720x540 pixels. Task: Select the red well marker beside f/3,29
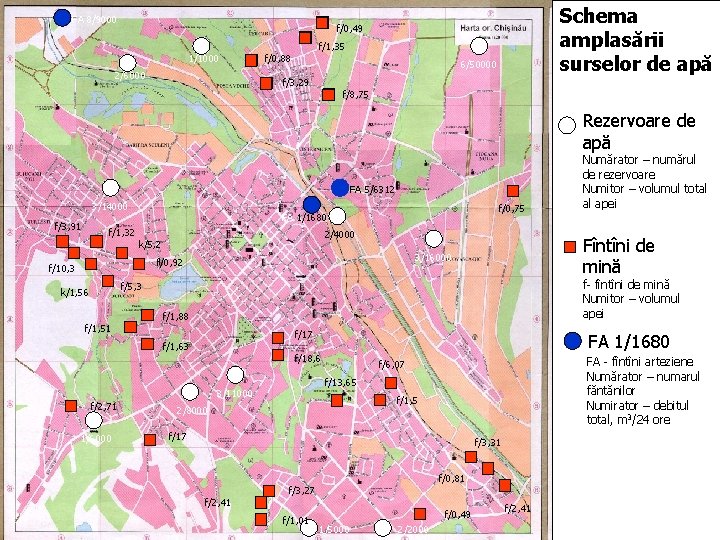(266, 83)
